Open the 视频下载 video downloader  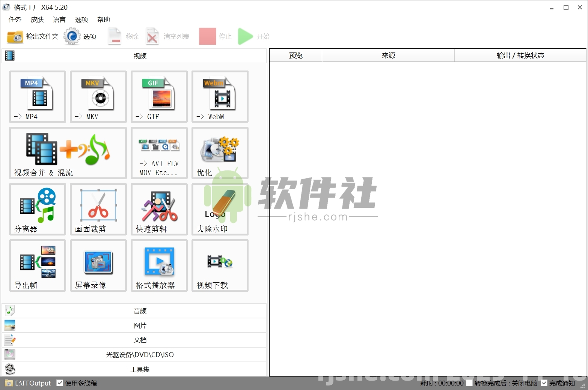[x=220, y=265]
